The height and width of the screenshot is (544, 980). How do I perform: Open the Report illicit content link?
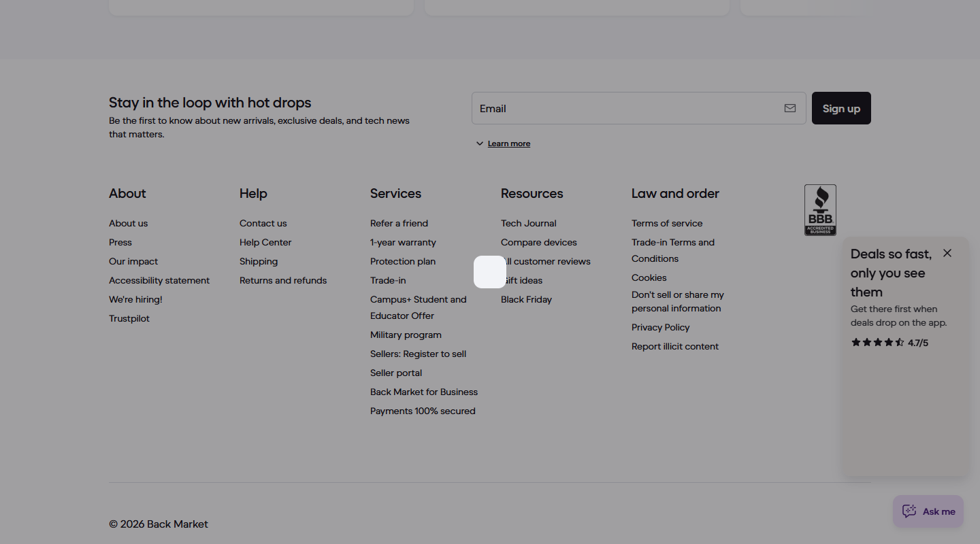coord(675,346)
